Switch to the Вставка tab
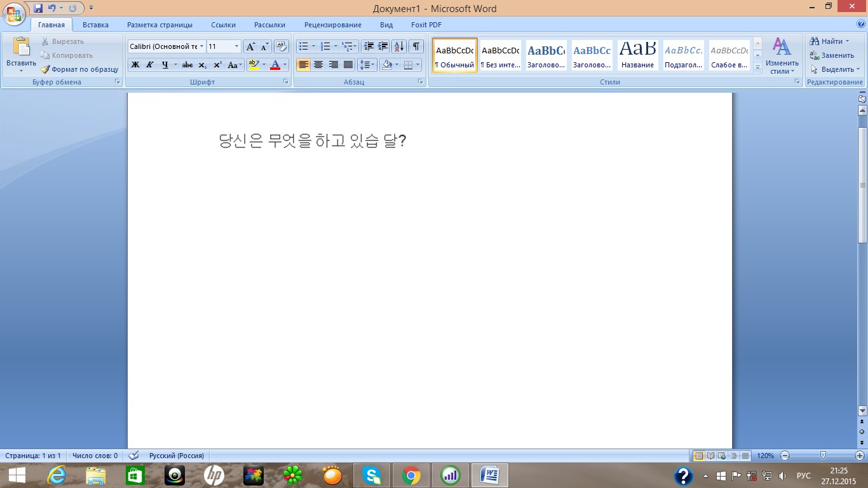The width and height of the screenshot is (868, 488). click(95, 25)
